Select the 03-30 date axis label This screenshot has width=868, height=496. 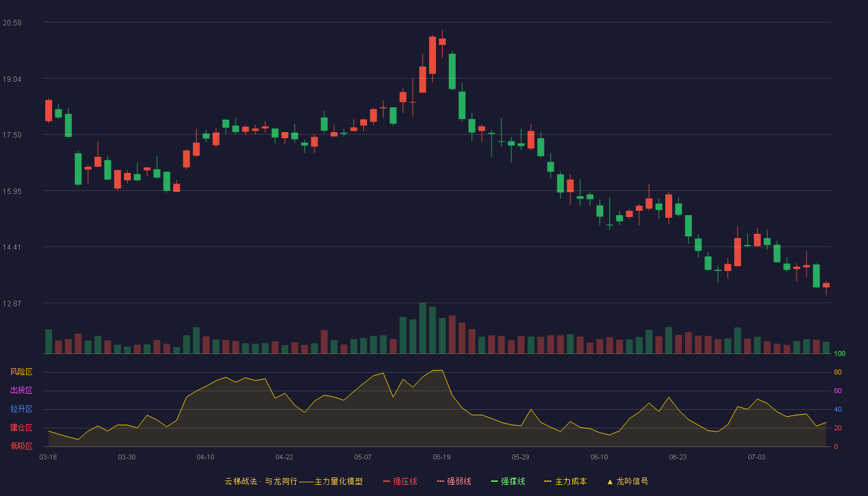(126, 457)
